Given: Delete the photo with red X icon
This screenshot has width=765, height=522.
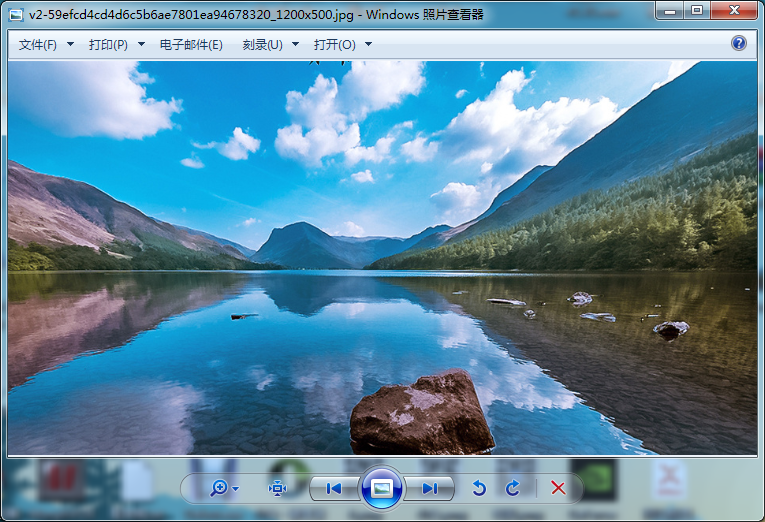Looking at the screenshot, I should pos(558,488).
